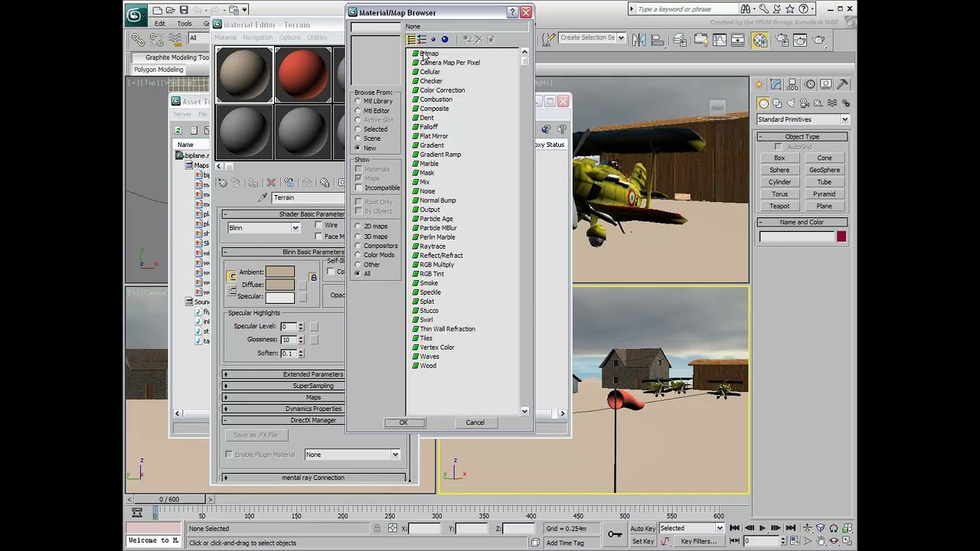Image resolution: width=980 pixels, height=551 pixels.
Task: Expand the SuperSampling rollout
Action: point(313,386)
